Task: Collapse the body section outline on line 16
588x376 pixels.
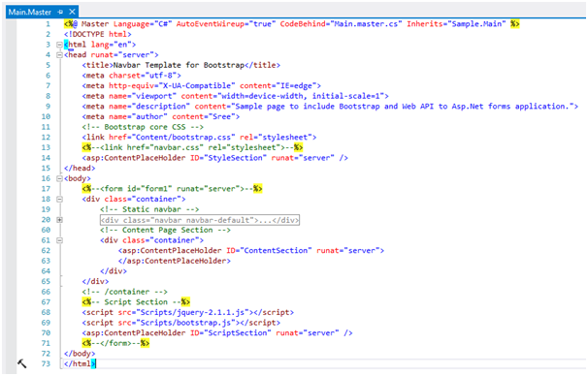Action: pyautogui.click(x=59, y=178)
